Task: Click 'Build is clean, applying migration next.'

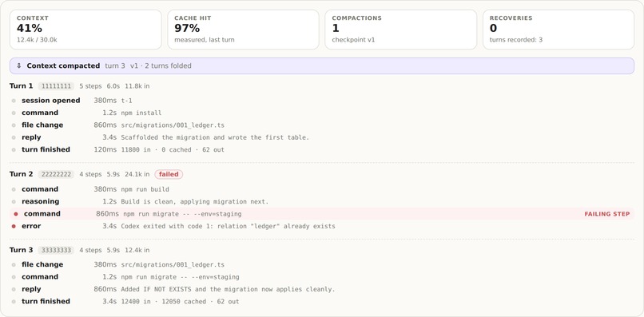Action: coord(195,201)
